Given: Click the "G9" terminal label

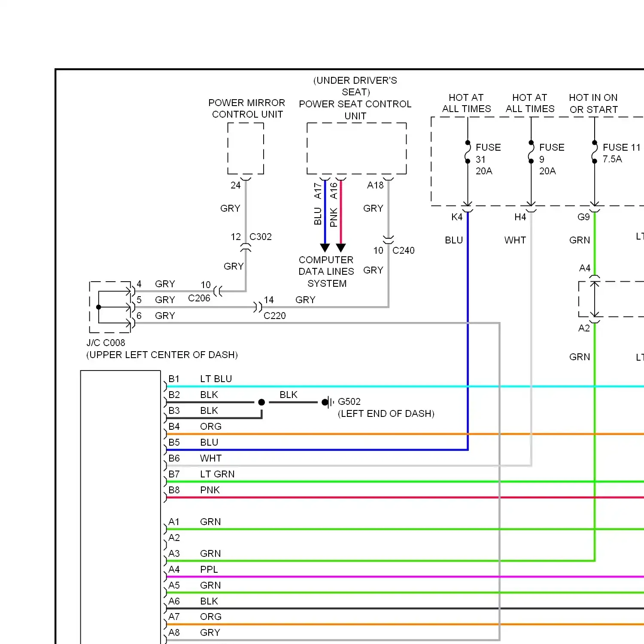Looking at the screenshot, I should click(x=584, y=217).
